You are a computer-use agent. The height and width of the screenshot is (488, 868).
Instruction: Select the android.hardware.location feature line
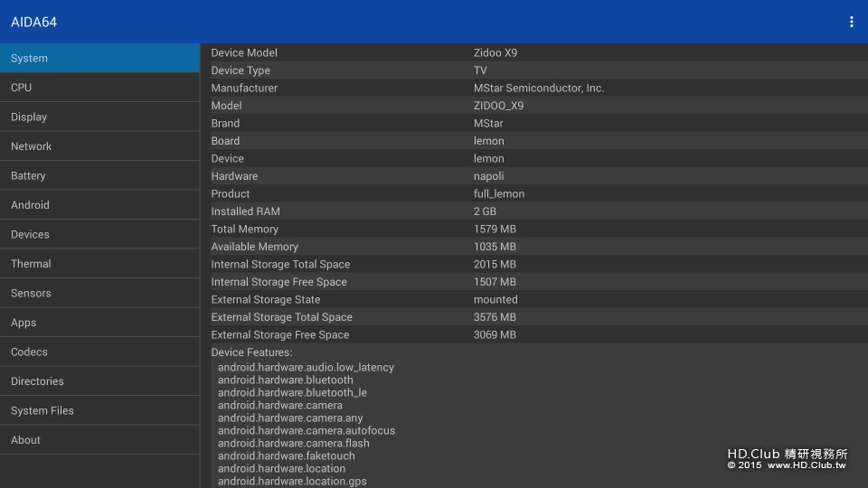(281, 469)
